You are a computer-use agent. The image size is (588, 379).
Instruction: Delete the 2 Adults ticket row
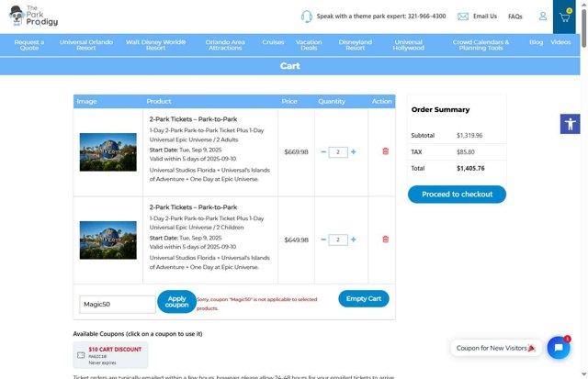385,151
